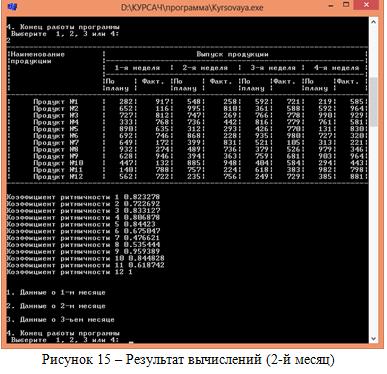
Task: Click the scrollbar down arrow
Action: click(373, 339)
